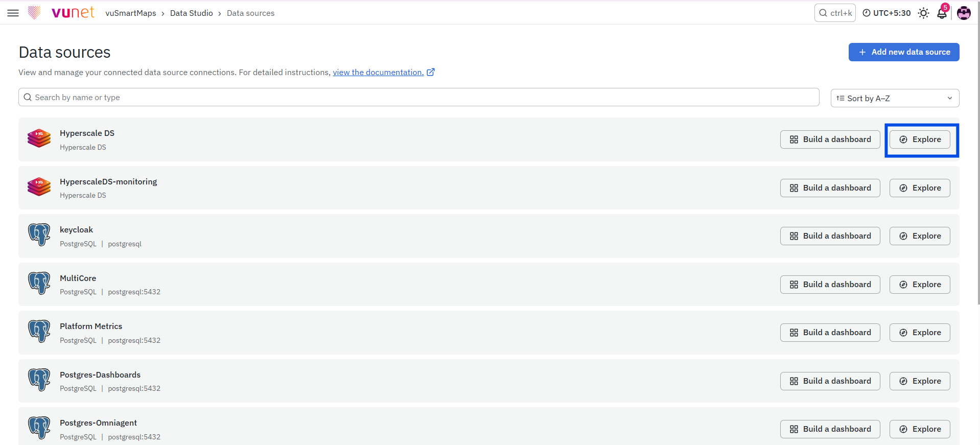980x445 pixels.
Task: Click the VuNet logo
Action: click(x=62, y=12)
